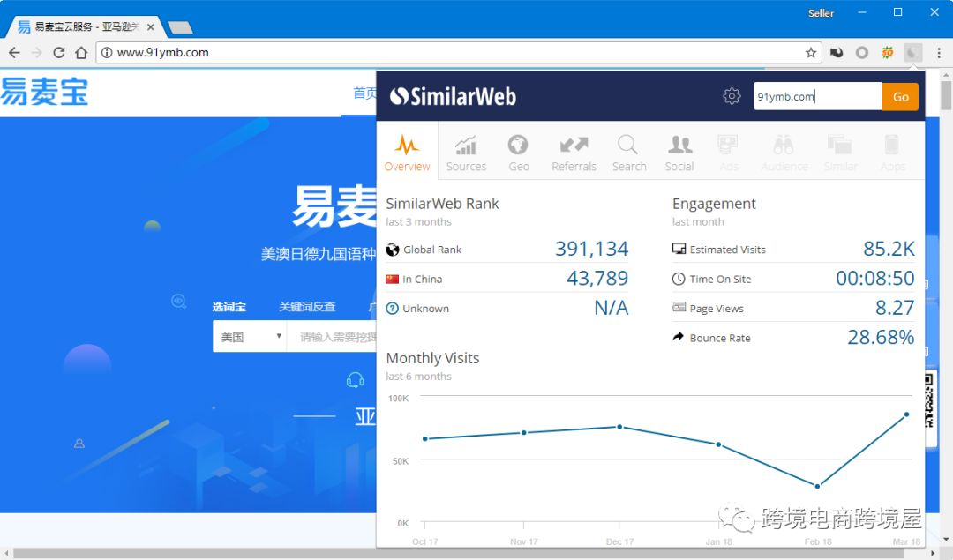
Task: Select the 选词宝 tab on webpage
Action: pyautogui.click(x=229, y=307)
